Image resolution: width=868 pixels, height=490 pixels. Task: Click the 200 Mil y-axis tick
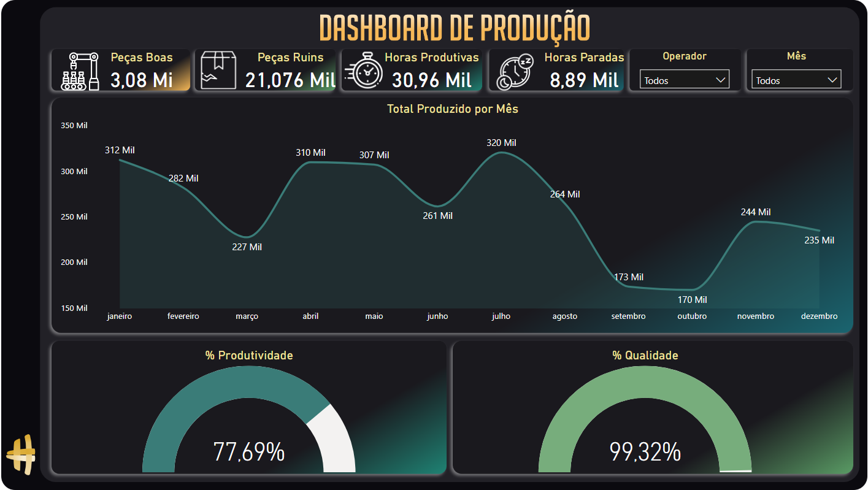click(74, 262)
